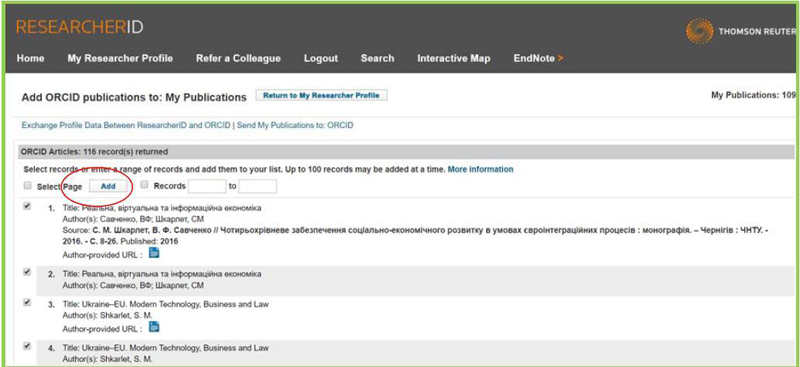This screenshot has width=800, height=367.
Task: Click record 1 title 'Реальна, віртуальна та інформаційна економіка'
Action: pos(171,208)
